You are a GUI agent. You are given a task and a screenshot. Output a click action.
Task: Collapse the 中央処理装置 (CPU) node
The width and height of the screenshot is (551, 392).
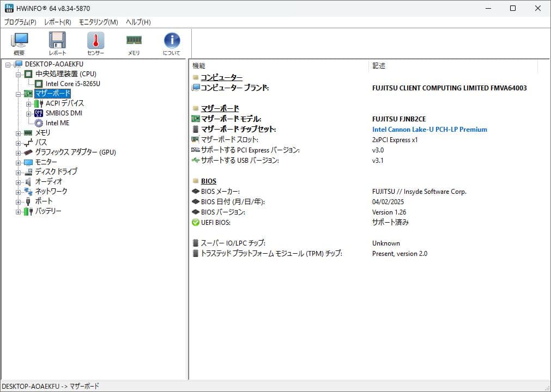click(19, 75)
